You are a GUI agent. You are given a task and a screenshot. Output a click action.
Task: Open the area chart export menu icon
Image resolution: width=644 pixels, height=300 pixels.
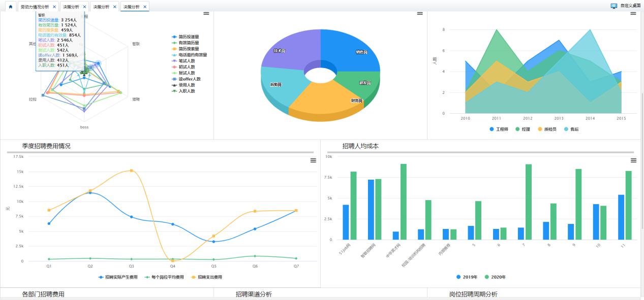click(x=633, y=13)
